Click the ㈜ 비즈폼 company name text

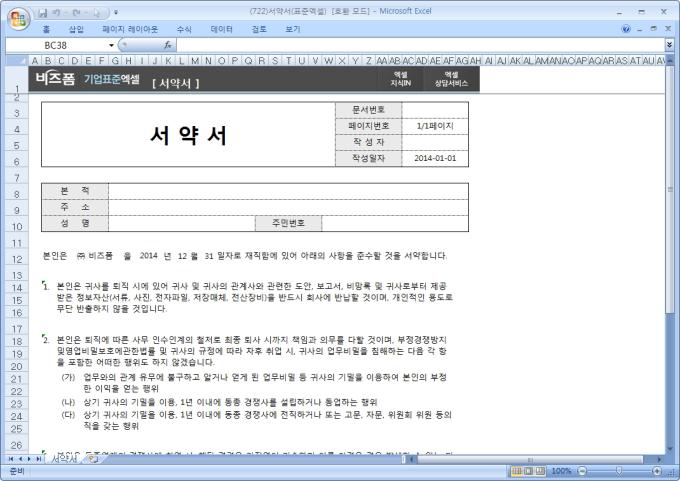(x=95, y=256)
